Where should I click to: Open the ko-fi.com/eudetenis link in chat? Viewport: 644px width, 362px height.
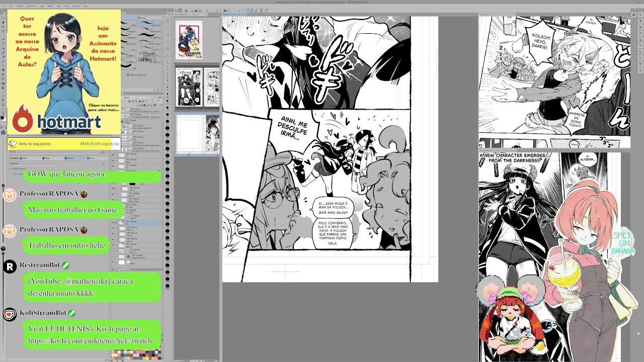point(90,341)
